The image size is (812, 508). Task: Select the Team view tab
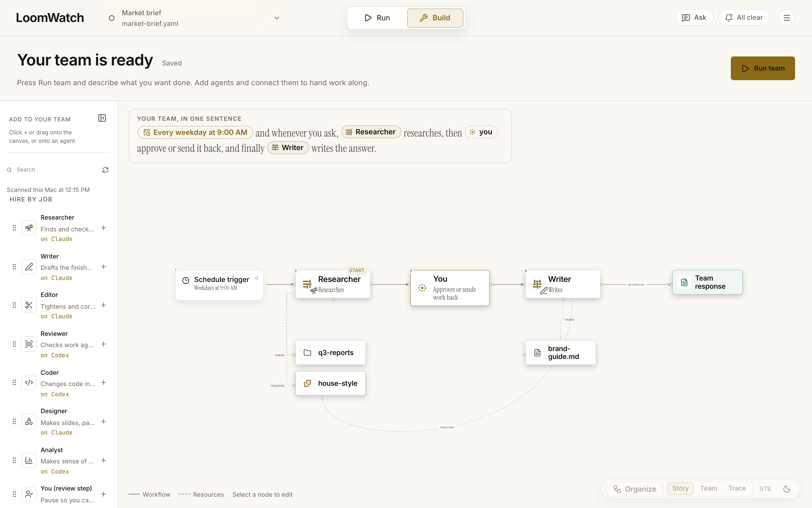tap(708, 488)
